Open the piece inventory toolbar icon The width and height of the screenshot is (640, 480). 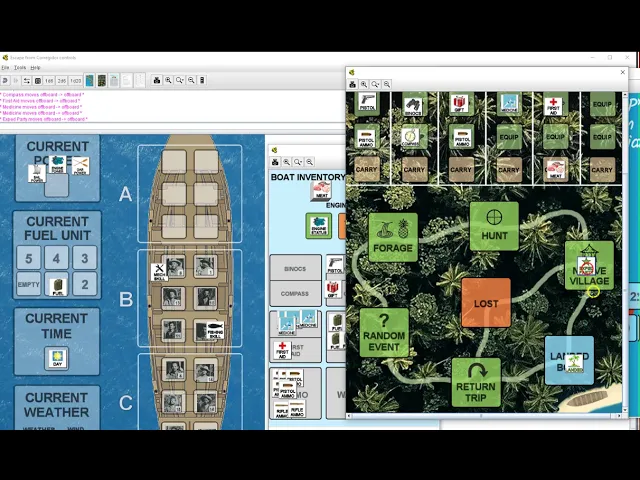pyautogui.click(x=38, y=80)
